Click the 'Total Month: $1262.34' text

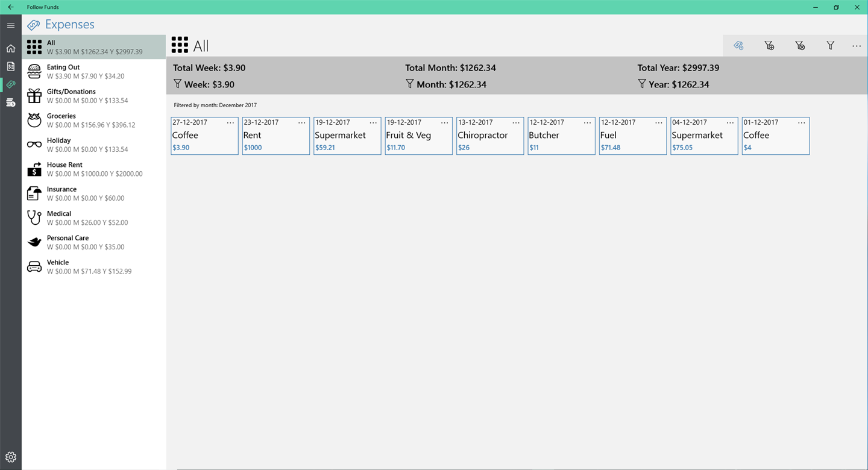point(450,67)
